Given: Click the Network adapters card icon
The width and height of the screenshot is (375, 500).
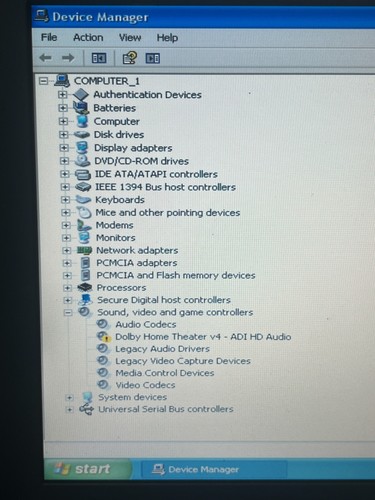Looking at the screenshot, I should (85, 250).
